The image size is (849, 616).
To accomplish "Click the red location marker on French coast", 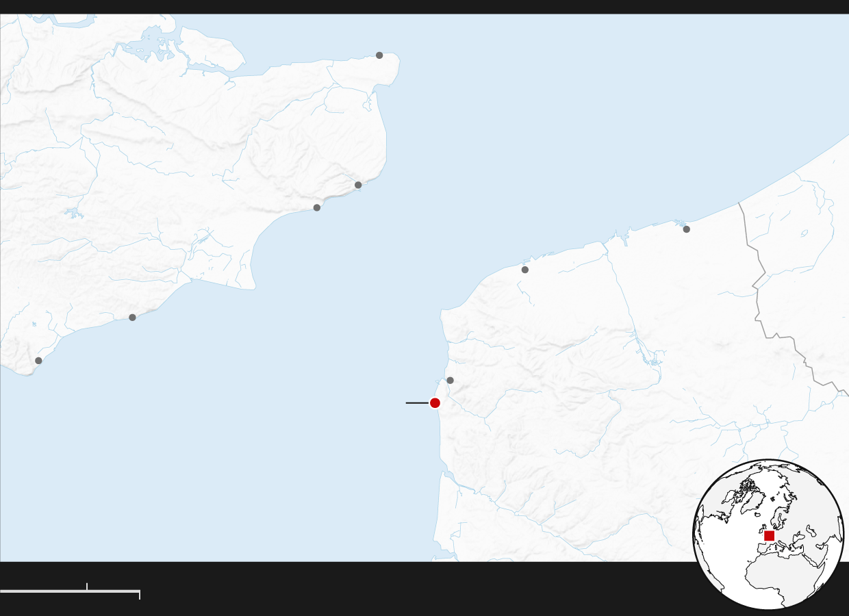I will coord(435,402).
